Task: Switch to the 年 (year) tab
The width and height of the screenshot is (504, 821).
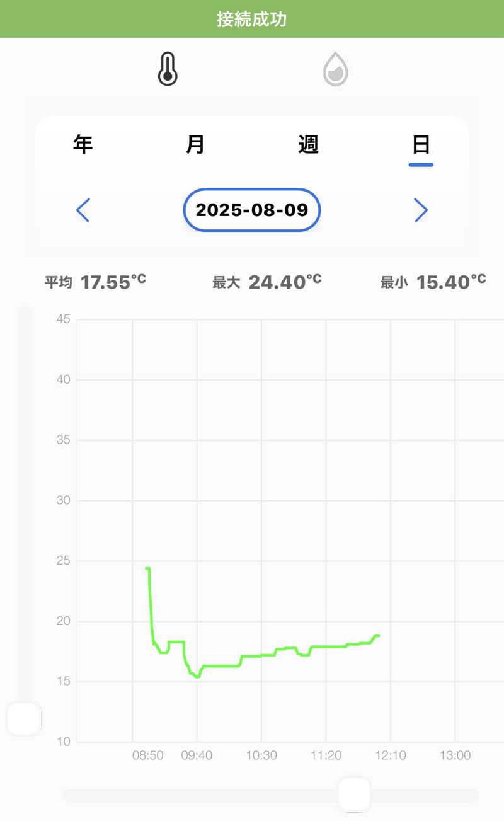Action: click(83, 145)
